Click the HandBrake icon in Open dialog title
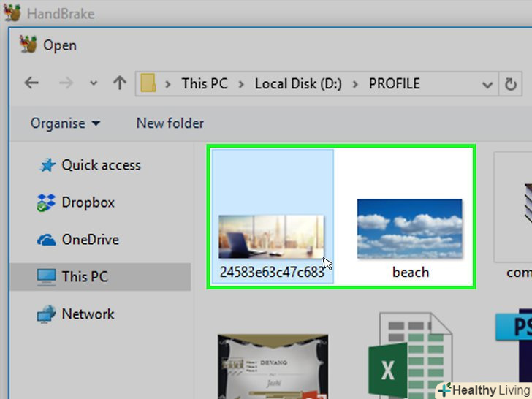This screenshot has height=399, width=532. pos(28,45)
